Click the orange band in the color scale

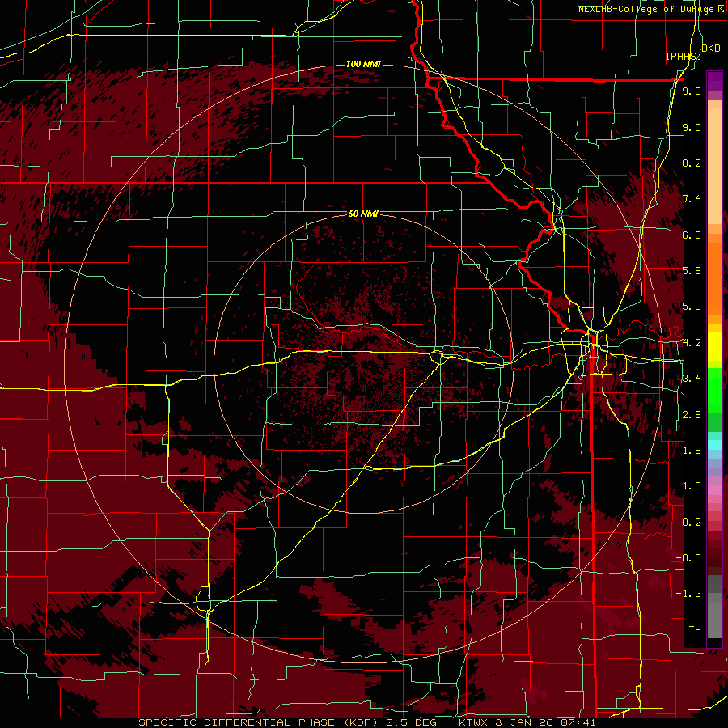[x=714, y=279]
